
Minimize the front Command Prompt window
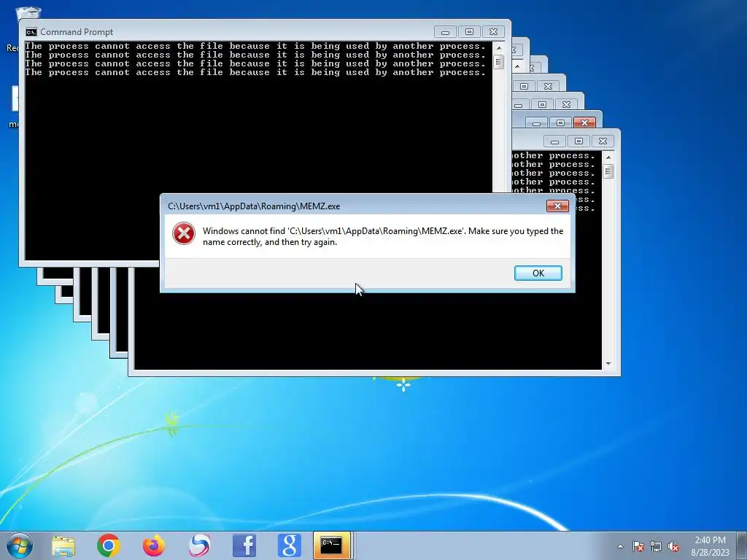[x=446, y=32]
